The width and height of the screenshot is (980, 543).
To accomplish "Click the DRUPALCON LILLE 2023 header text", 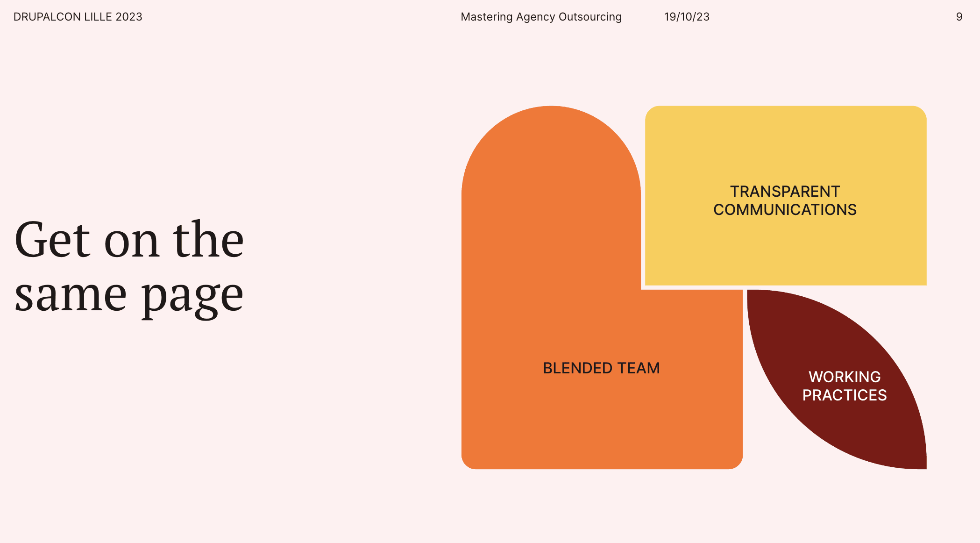I will tap(78, 17).
